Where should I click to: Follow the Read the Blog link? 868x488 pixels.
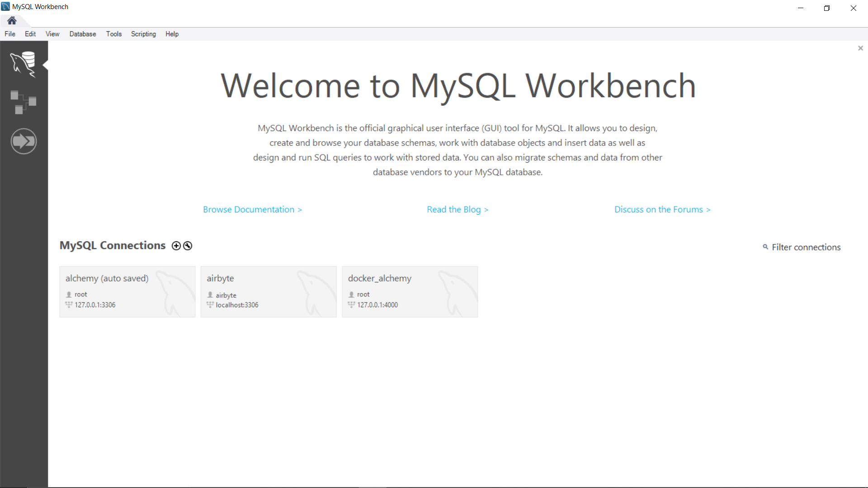[458, 210]
